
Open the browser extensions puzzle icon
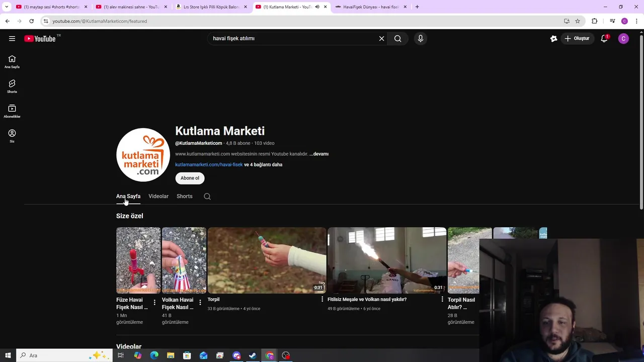(x=595, y=21)
